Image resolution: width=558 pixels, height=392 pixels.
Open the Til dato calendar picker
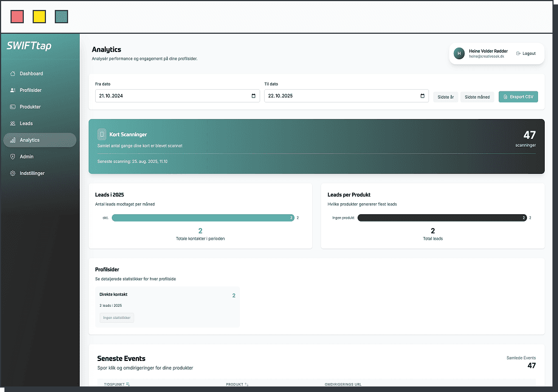[x=422, y=96]
